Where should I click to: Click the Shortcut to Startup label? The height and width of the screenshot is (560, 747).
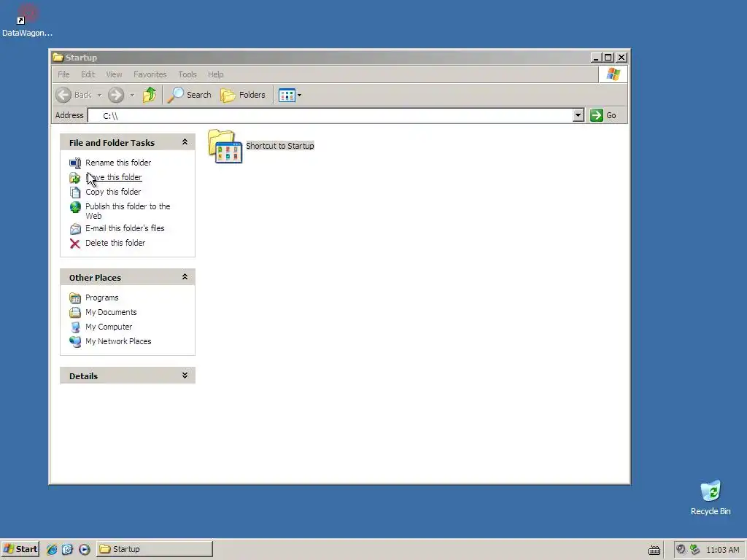280,146
